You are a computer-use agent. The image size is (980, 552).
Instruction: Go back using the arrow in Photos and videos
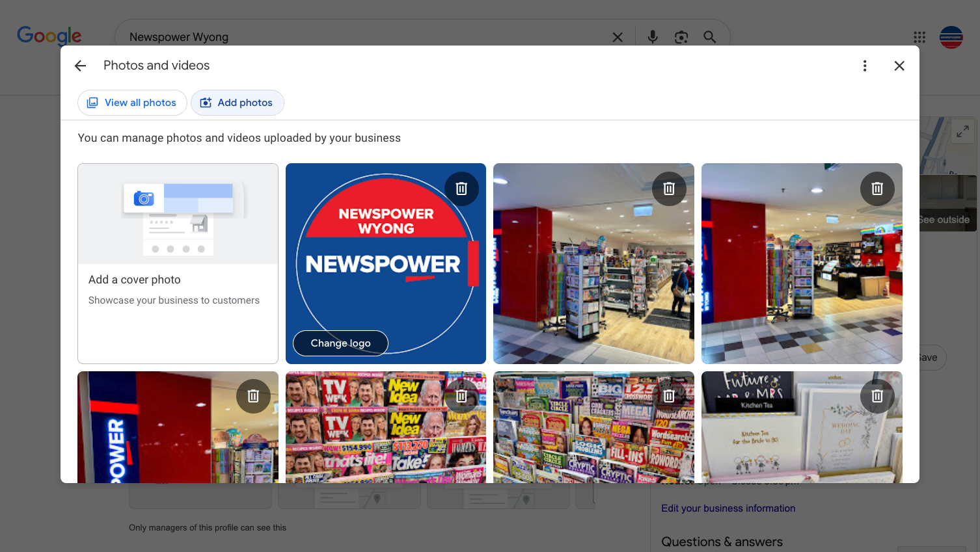(80, 66)
